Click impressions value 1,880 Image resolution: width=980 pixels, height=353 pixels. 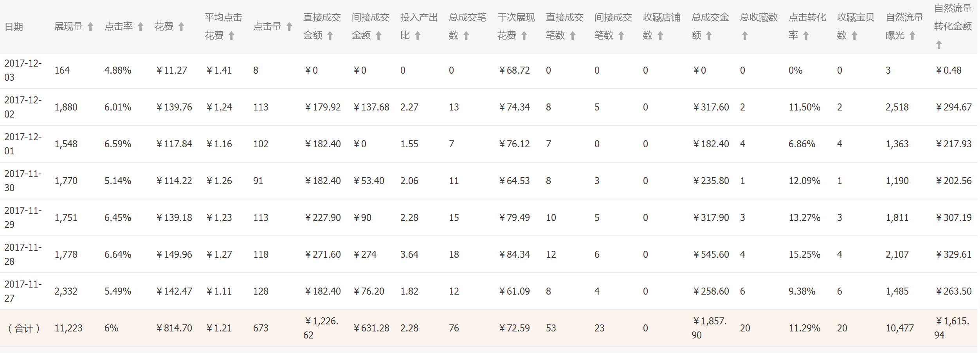(x=66, y=107)
